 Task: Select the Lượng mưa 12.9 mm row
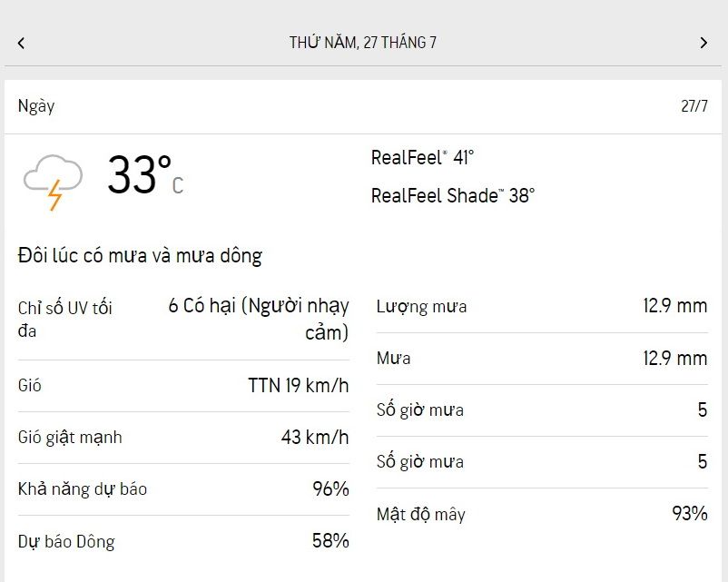pos(542,307)
